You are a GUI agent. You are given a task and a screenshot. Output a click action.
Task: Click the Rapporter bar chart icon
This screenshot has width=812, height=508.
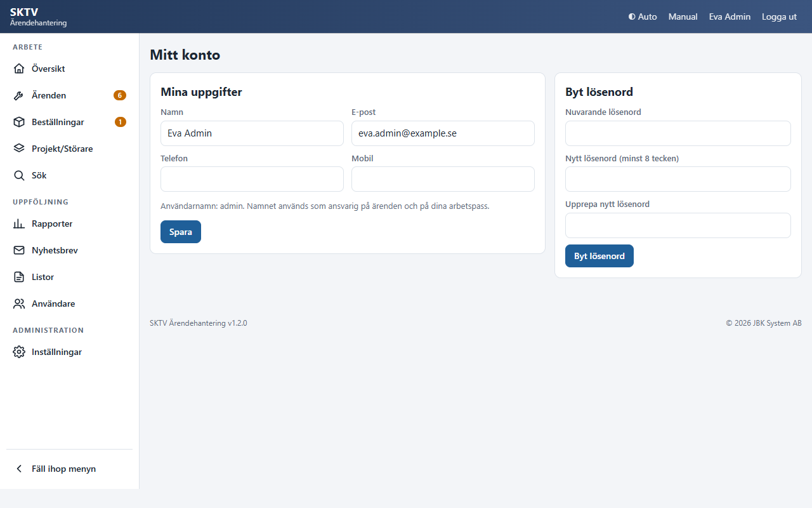pyautogui.click(x=19, y=224)
